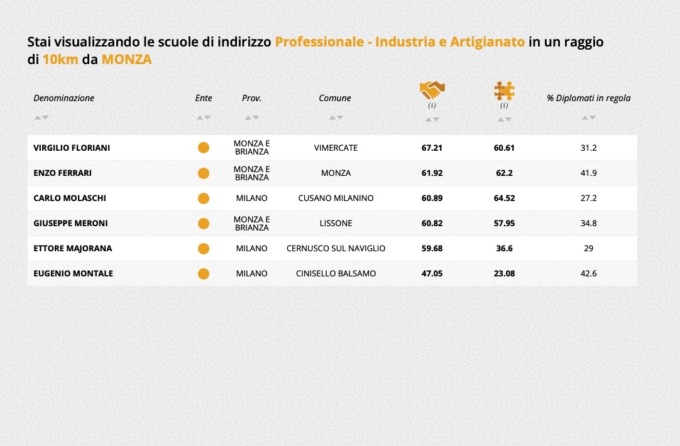Open school CARLO MOLASCHI

pos(70,198)
